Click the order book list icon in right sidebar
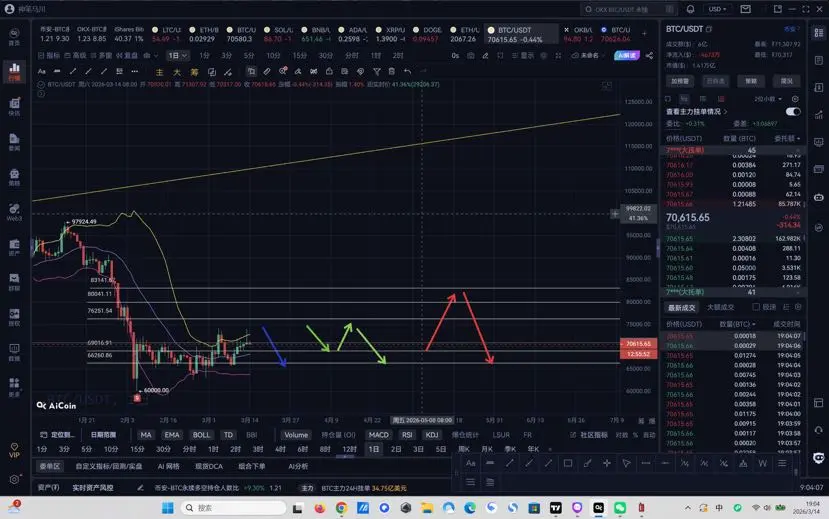 click(818, 33)
